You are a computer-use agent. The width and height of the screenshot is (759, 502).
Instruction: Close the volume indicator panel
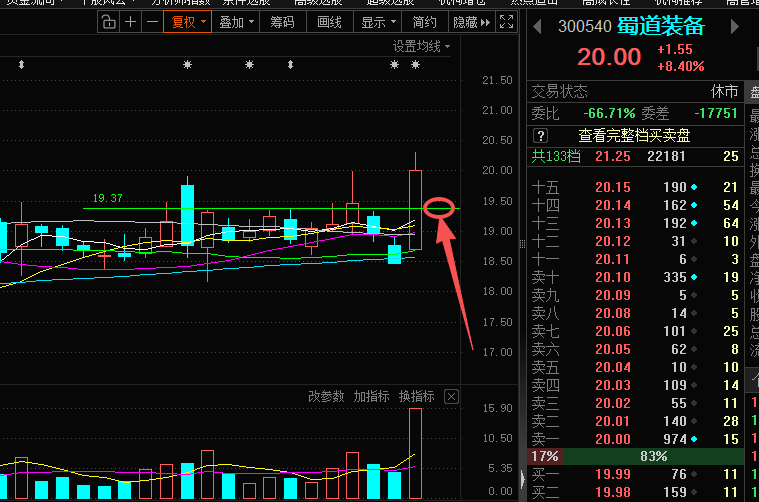451,397
